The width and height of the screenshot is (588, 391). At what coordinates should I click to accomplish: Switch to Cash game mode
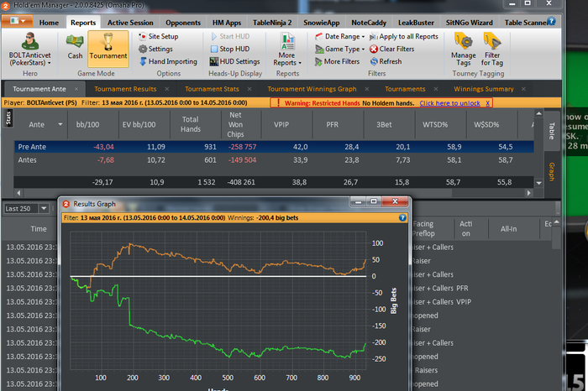[x=75, y=45]
